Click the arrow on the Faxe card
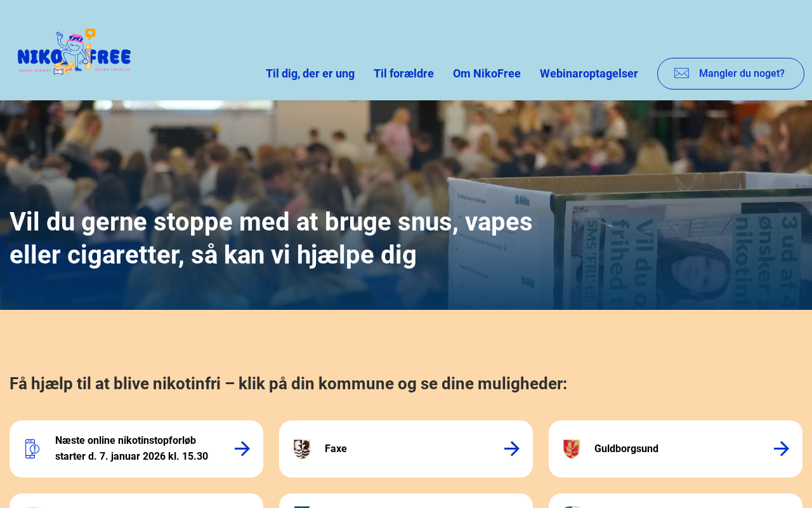This screenshot has height=508, width=812. (x=512, y=449)
